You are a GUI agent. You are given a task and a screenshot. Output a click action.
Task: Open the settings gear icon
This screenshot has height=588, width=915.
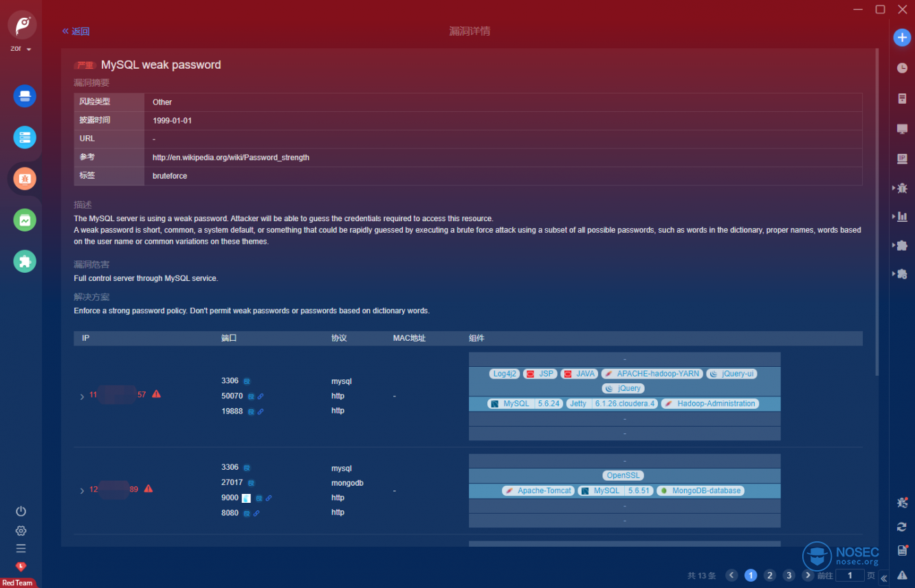click(x=21, y=530)
